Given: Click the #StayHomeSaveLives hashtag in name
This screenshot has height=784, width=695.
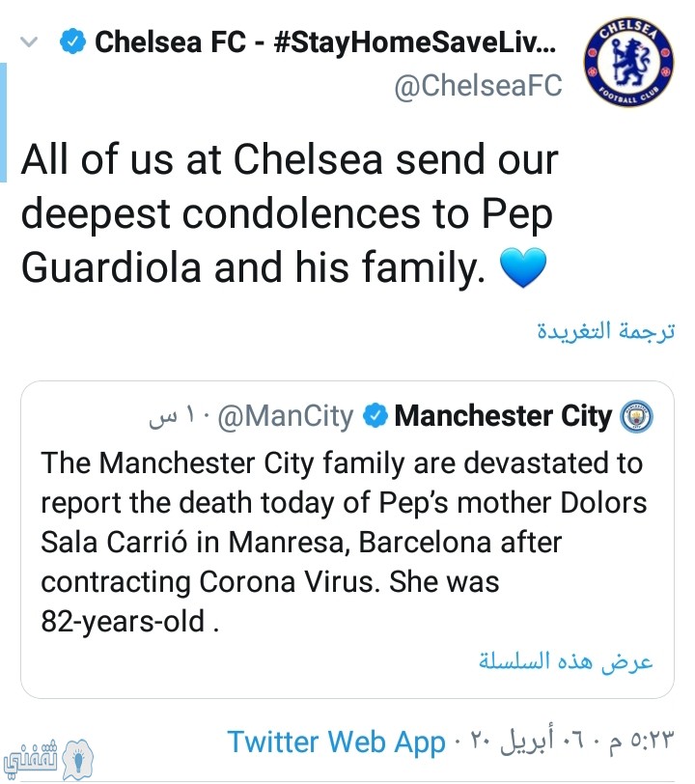Looking at the screenshot, I should pyautogui.click(x=415, y=42).
